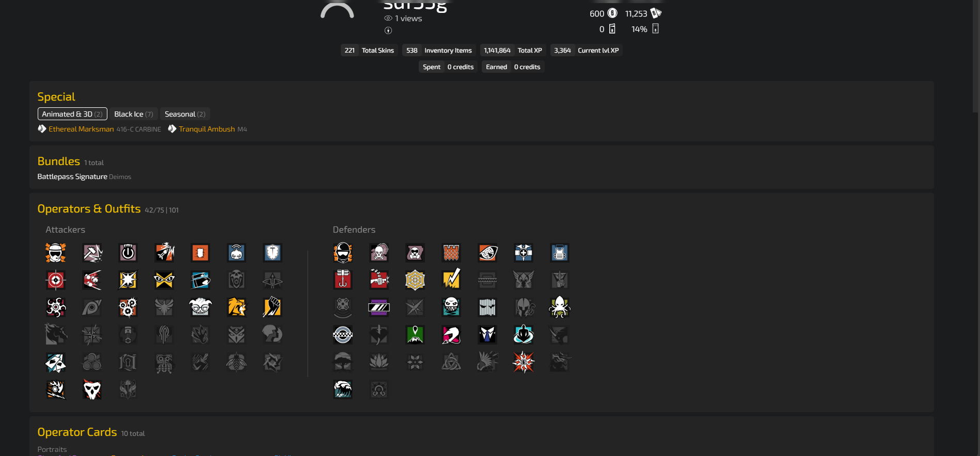Select the Ace playing cards operator icon
The width and height of the screenshot is (980, 456).
[x=56, y=363]
